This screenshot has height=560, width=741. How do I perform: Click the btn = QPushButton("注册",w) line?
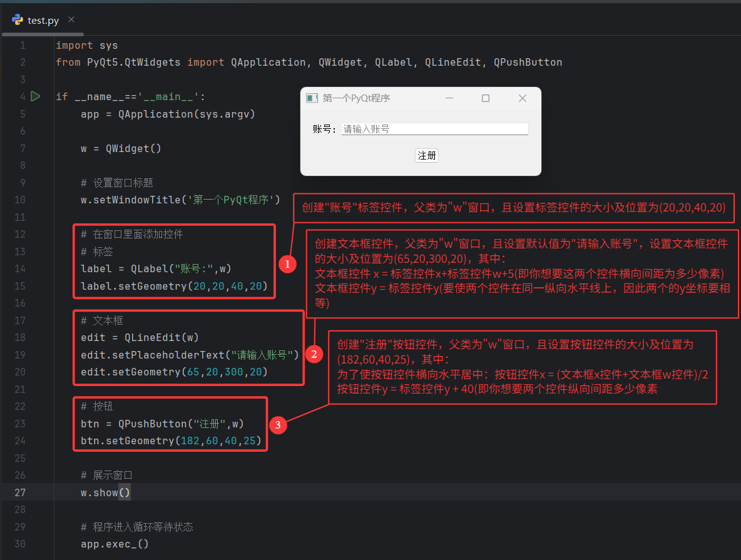(162, 424)
